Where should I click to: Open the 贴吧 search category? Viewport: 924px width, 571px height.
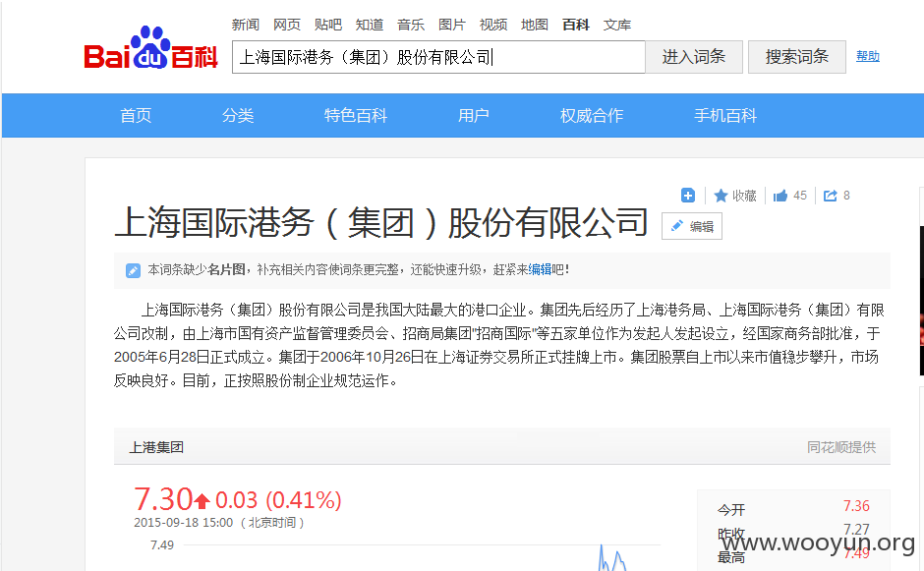tap(328, 25)
